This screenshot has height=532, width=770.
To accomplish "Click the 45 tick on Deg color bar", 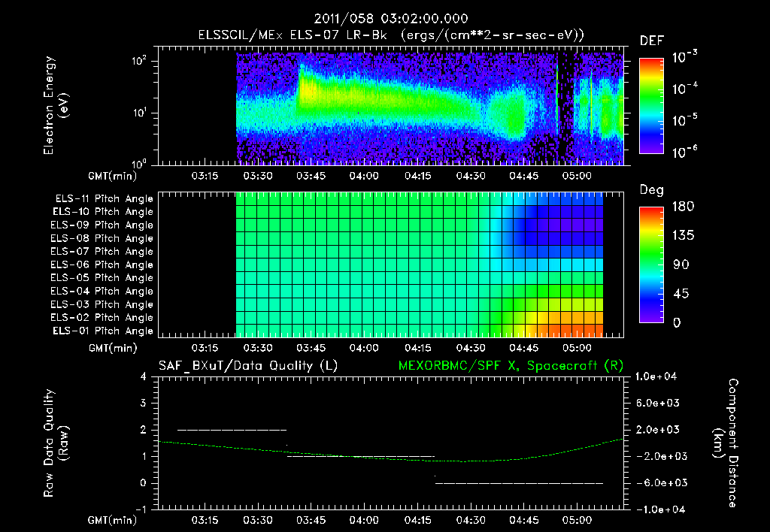I will tap(681, 294).
